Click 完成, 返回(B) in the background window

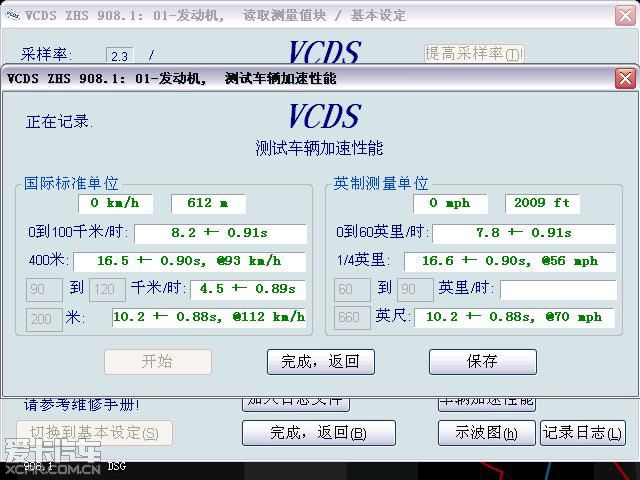[319, 433]
